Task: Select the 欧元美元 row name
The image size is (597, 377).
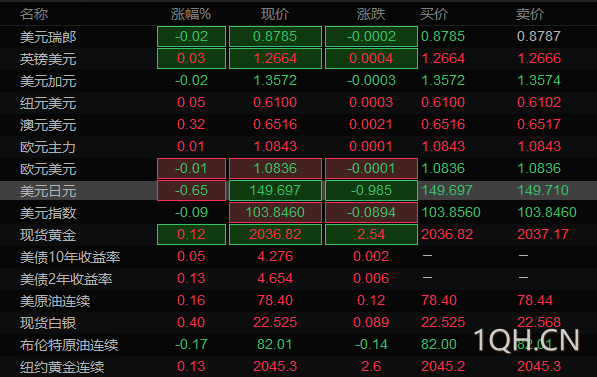Action: pos(48,169)
